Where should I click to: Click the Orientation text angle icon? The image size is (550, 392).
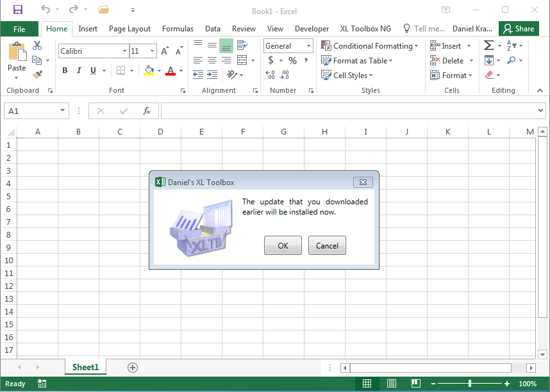231,75
